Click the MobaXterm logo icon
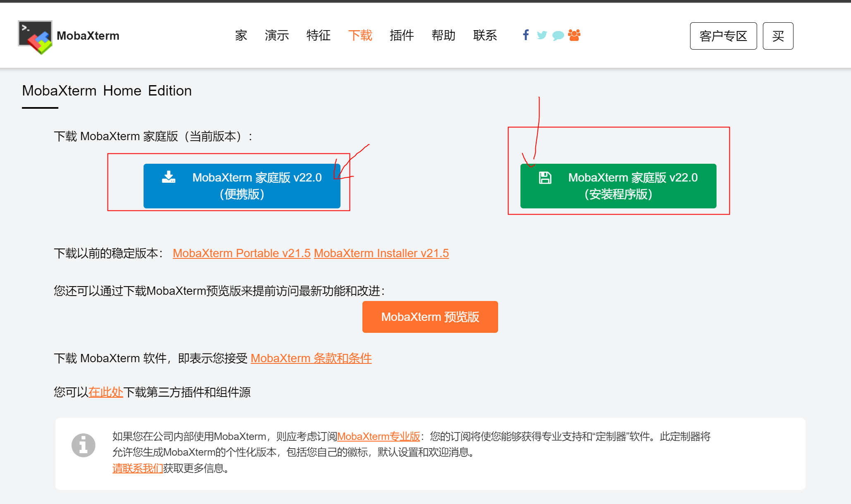 pos(35,37)
